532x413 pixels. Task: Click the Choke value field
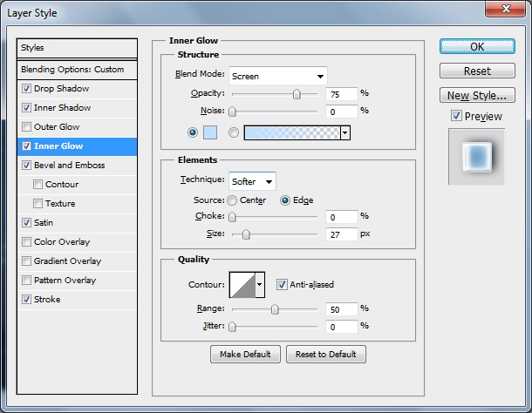(x=341, y=217)
